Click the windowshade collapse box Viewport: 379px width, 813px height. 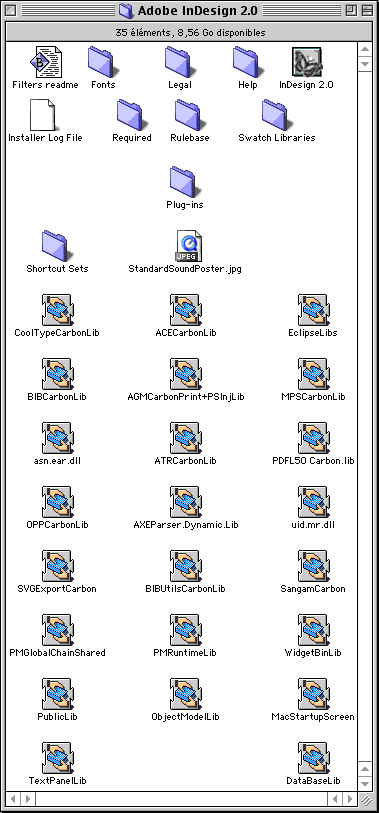pyautogui.click(x=367, y=10)
